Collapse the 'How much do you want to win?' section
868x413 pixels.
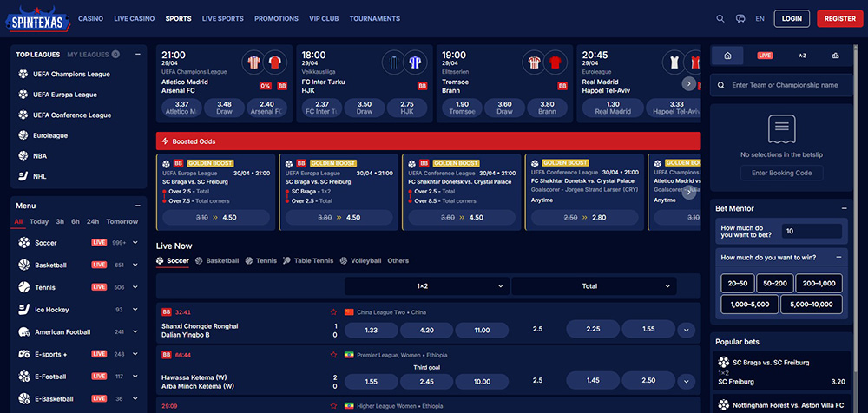tap(838, 257)
